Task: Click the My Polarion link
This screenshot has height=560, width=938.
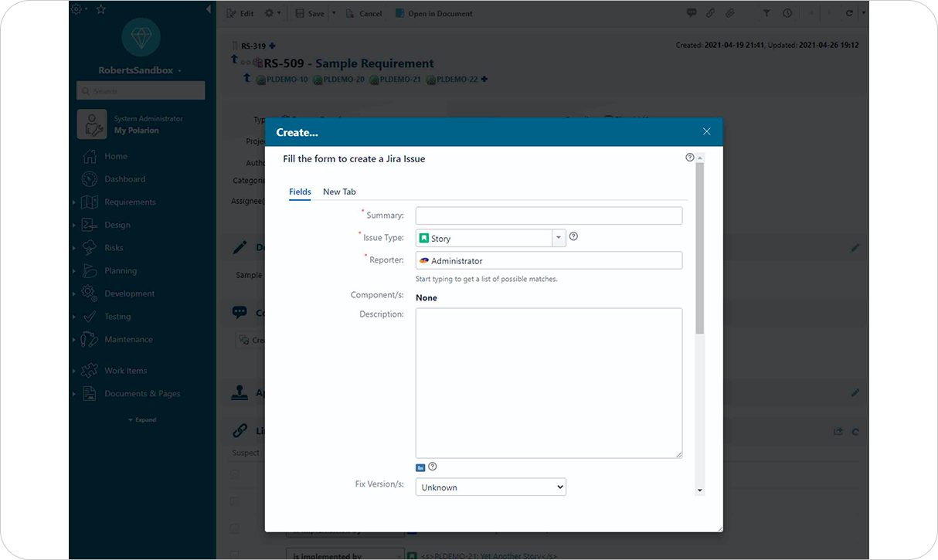Action: click(x=137, y=131)
